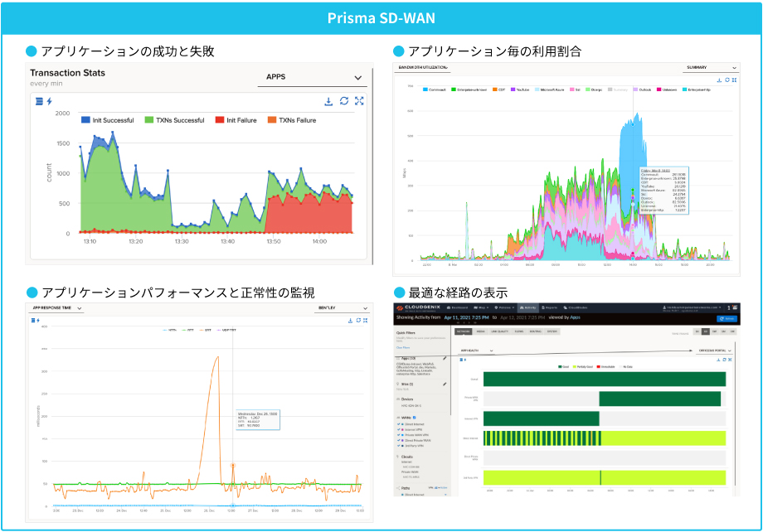763x532 pixels.
Task: Open the Transaction Stats list menu icon
Action: click(x=40, y=101)
